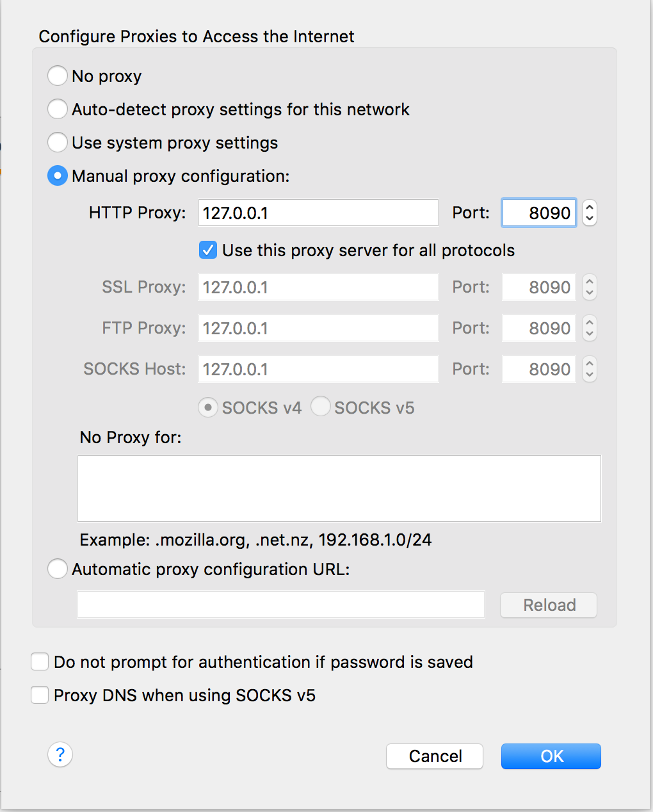Uncheck Use this proxy server for all protocols

pos(208,250)
